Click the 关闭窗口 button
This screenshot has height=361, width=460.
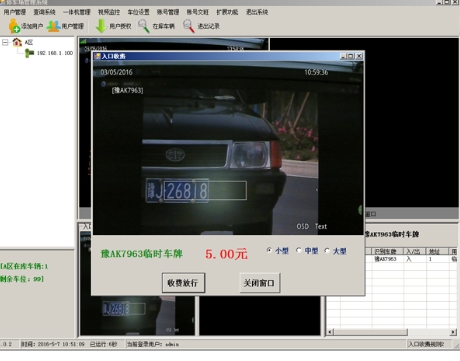259,283
